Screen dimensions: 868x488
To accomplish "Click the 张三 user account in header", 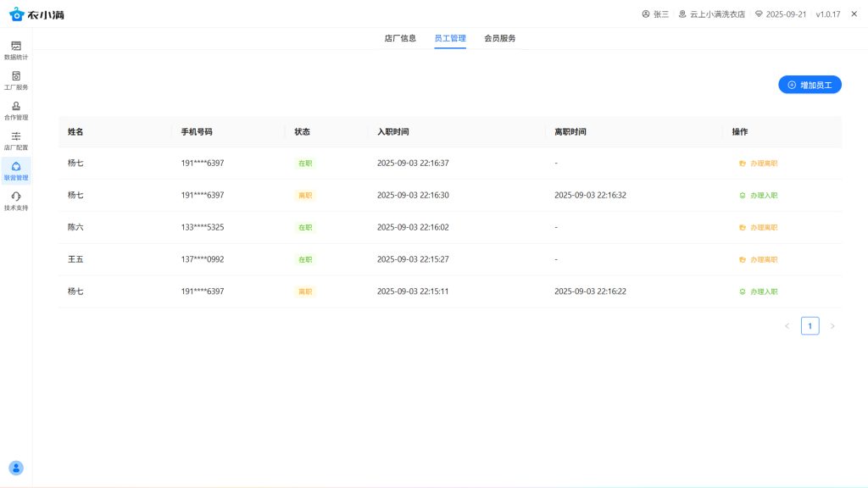I will click(x=655, y=14).
